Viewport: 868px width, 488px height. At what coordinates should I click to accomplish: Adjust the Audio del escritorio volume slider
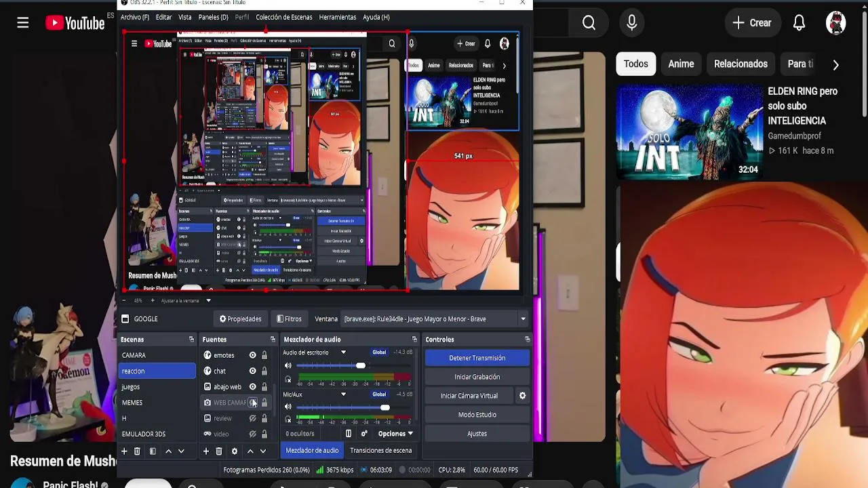click(x=353, y=366)
